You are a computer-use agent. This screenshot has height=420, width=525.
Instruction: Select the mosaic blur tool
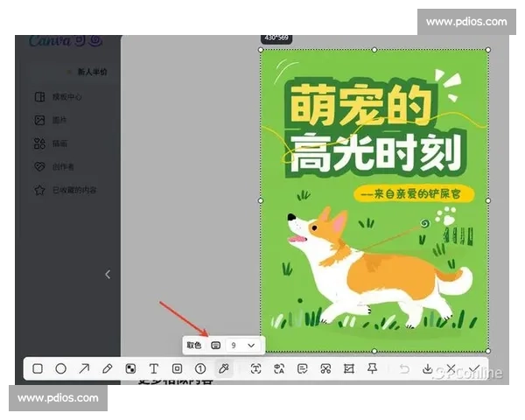[130, 368]
